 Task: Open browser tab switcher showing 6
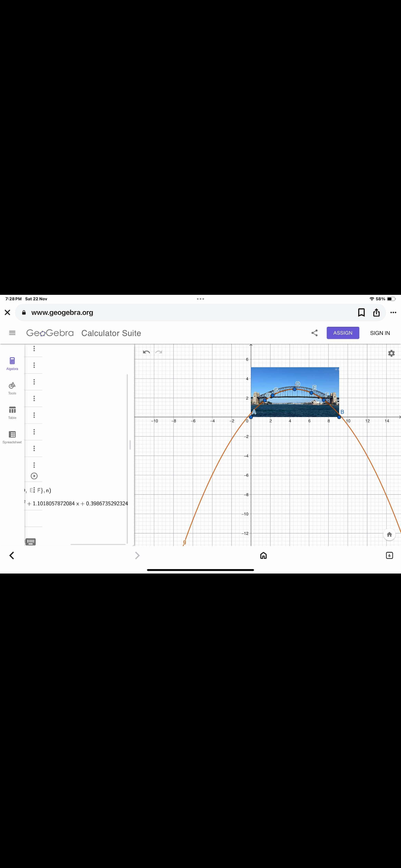389,555
